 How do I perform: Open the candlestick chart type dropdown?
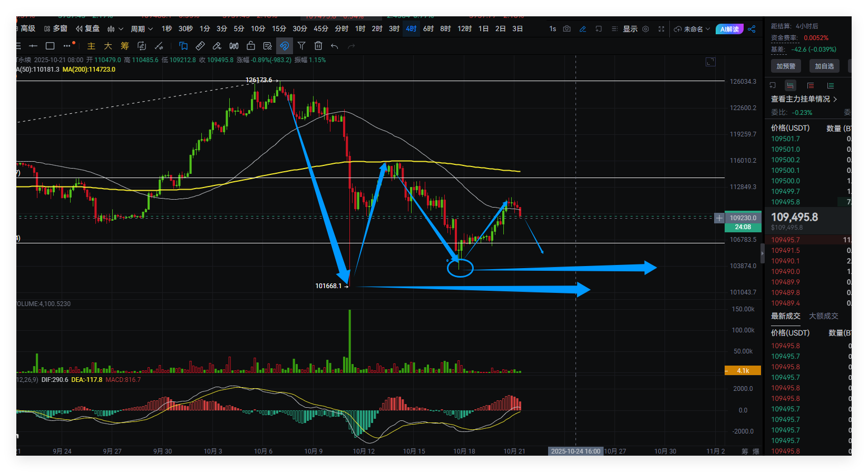coord(115,29)
